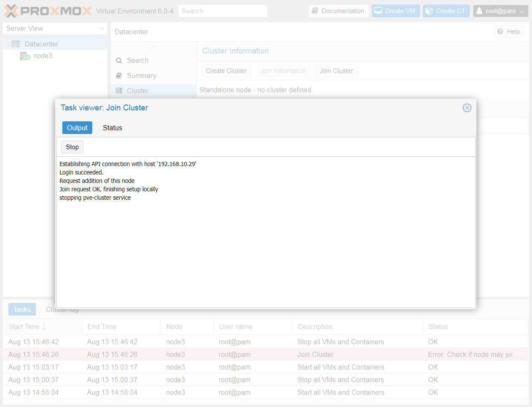Switch to the Output tab
This screenshot has height=407, width=532.
77,128
